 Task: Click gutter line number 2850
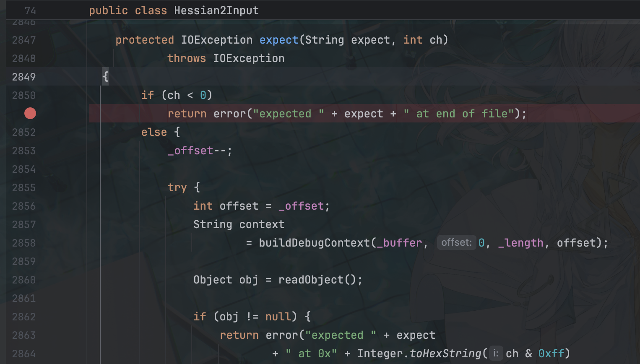coord(24,95)
